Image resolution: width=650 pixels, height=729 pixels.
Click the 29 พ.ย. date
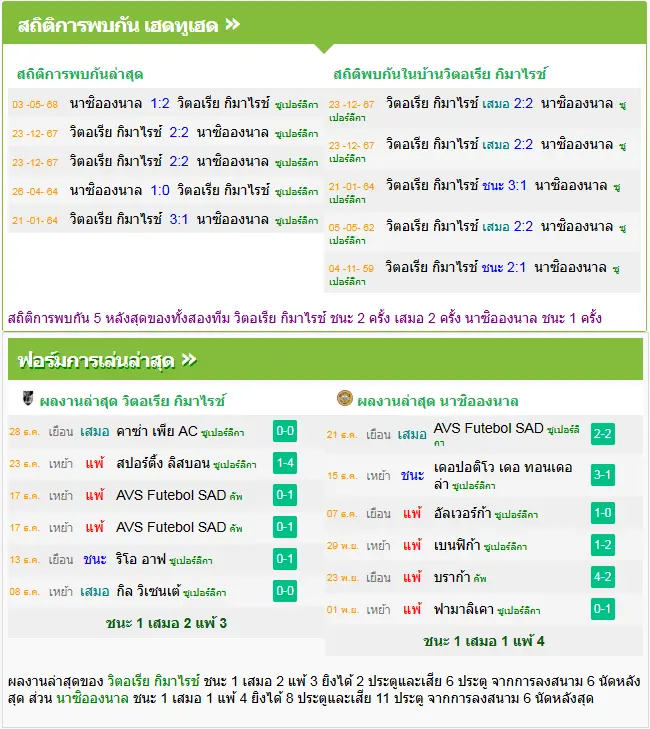(x=342, y=546)
